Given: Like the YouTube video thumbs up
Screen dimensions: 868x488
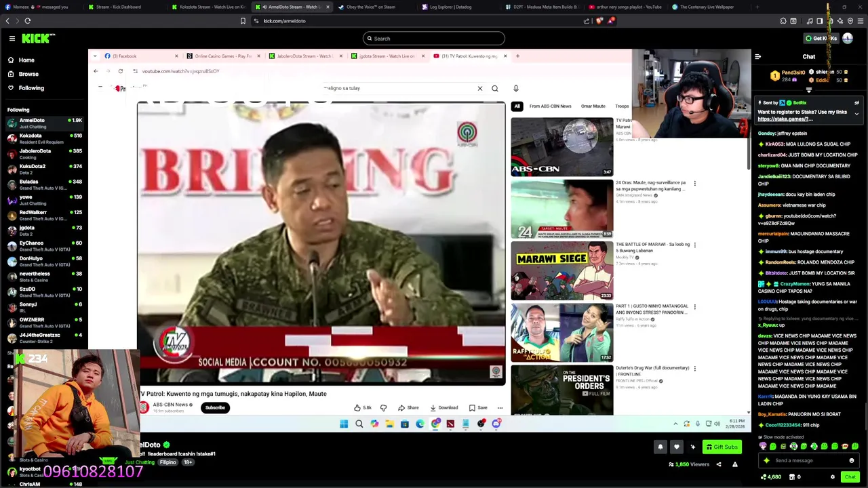Looking at the screenshot, I should click(362, 408).
